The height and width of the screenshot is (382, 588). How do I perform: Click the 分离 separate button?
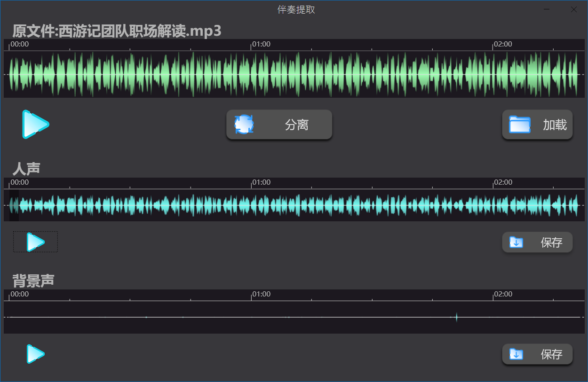pos(279,125)
